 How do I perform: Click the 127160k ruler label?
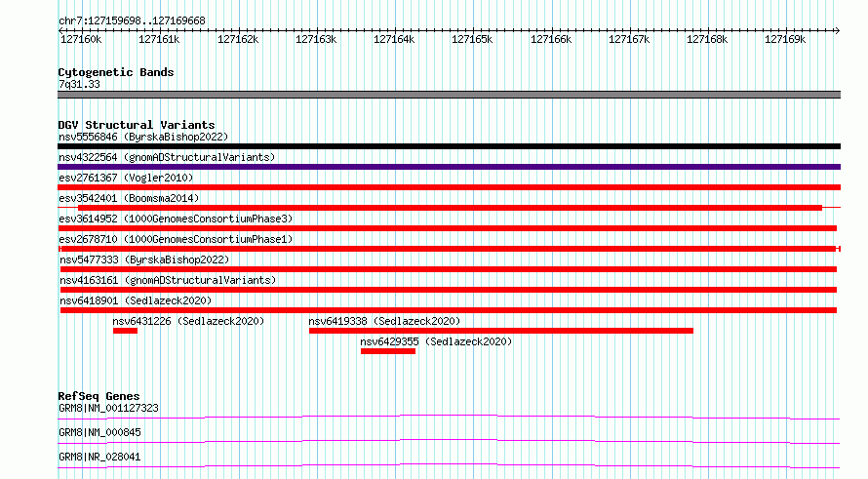click(x=81, y=39)
